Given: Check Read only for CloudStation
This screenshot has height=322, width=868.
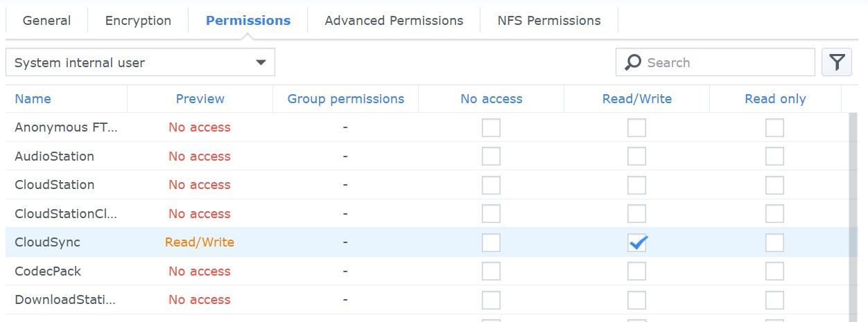Looking at the screenshot, I should (x=774, y=185).
